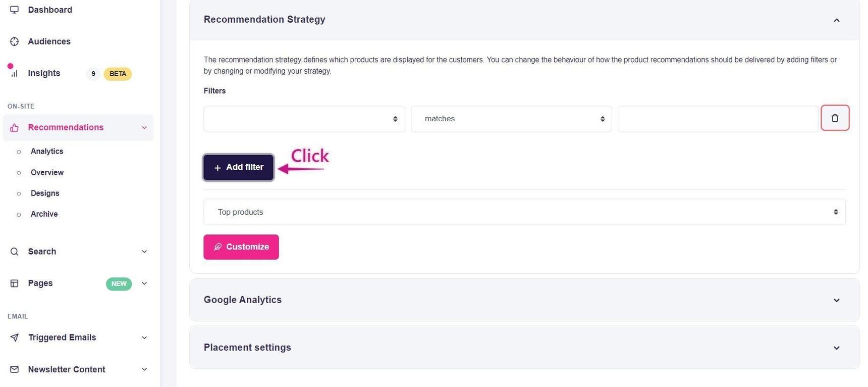Click the Triggered Emails paper plane icon

tap(14, 337)
